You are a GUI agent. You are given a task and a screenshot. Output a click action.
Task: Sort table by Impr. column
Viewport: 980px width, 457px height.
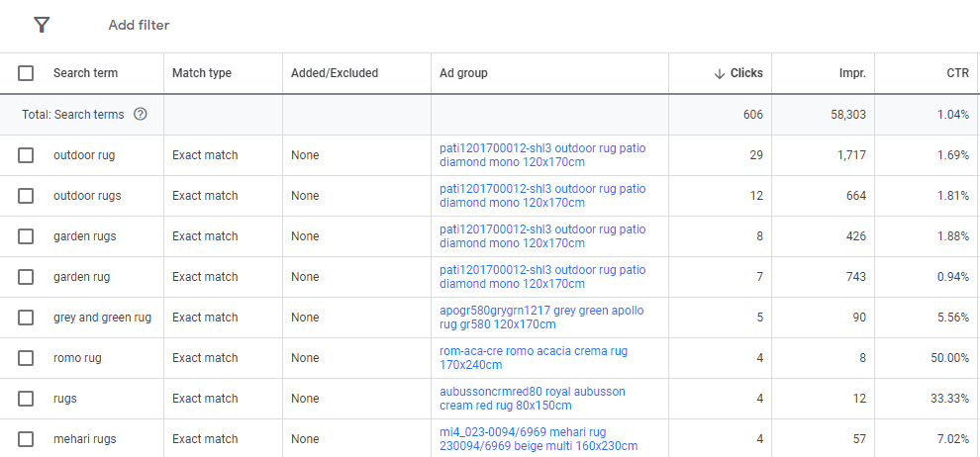tap(851, 73)
